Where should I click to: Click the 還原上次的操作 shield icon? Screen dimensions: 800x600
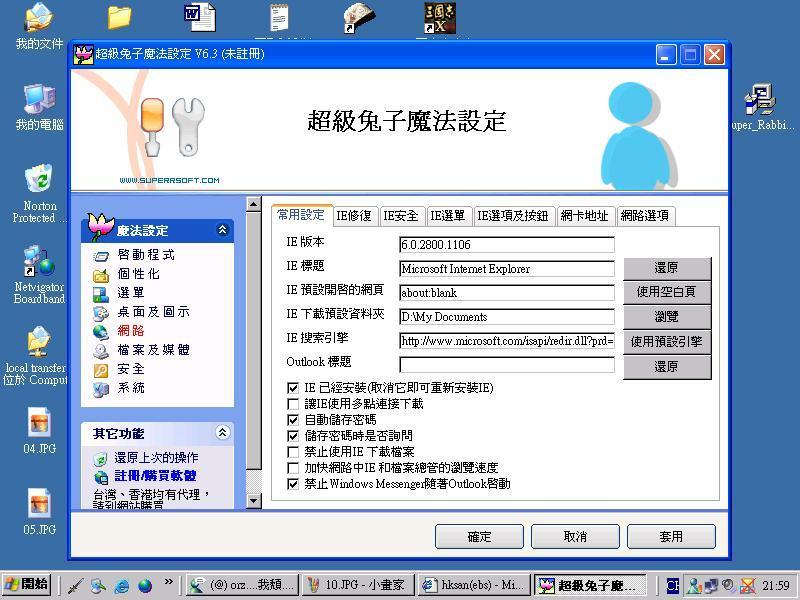pyautogui.click(x=101, y=459)
